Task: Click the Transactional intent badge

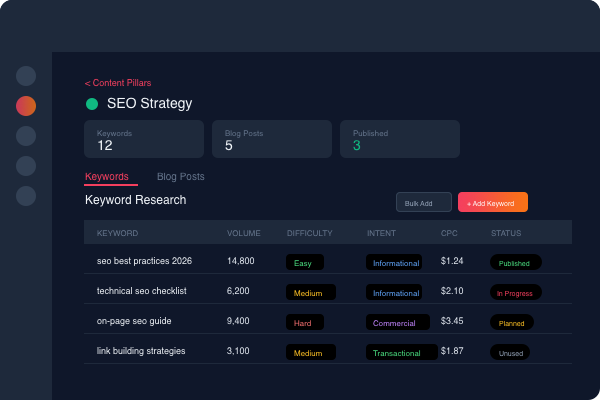Action: (402, 352)
